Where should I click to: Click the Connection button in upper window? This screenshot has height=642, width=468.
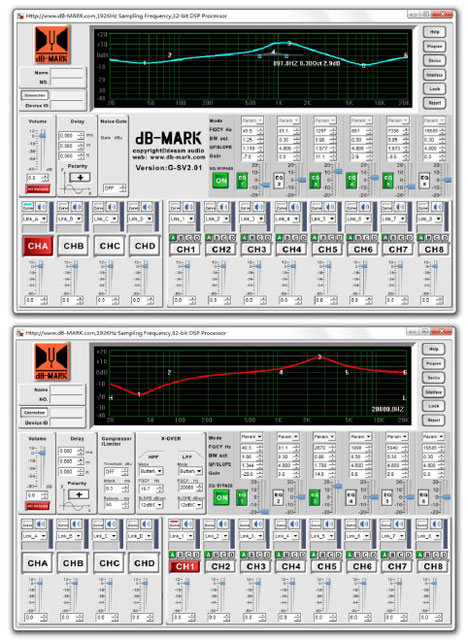coord(35,95)
